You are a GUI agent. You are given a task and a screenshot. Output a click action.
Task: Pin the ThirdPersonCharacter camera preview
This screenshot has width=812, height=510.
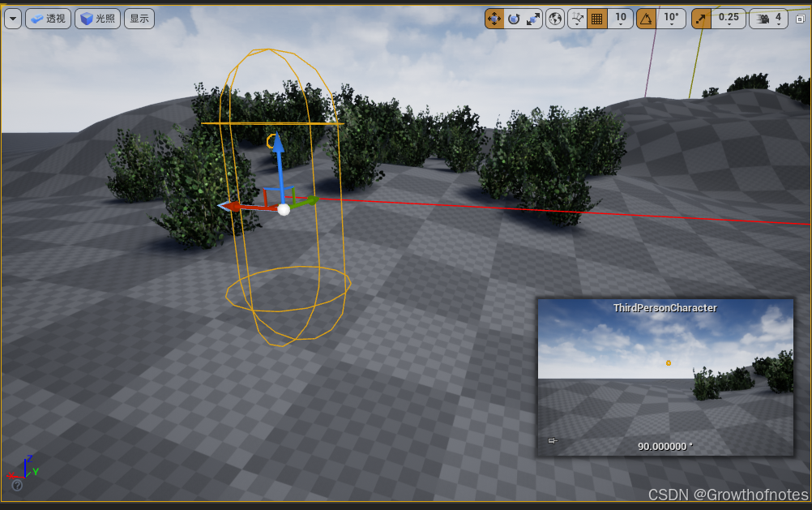pos(553,440)
